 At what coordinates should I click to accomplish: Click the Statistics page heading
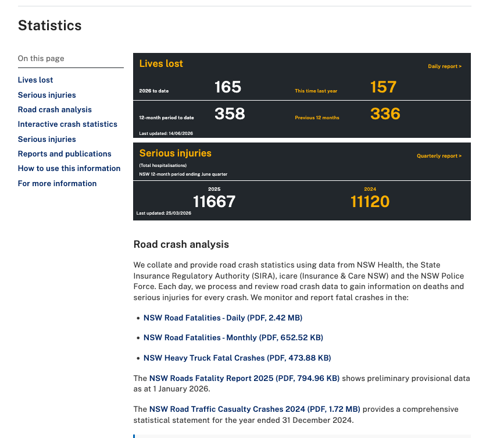point(50,26)
